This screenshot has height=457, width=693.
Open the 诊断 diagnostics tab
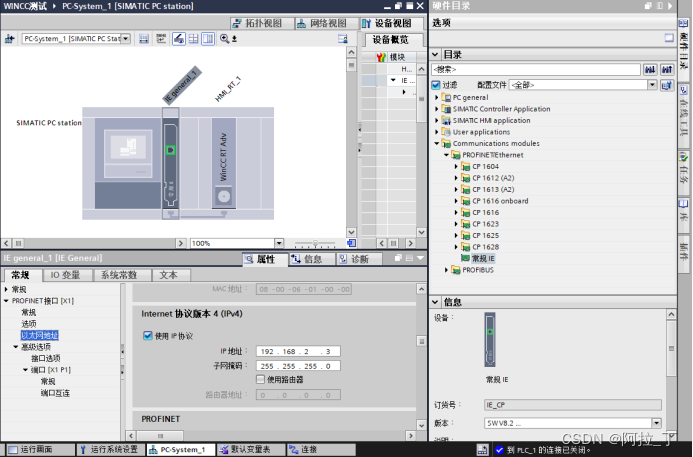pos(358,259)
